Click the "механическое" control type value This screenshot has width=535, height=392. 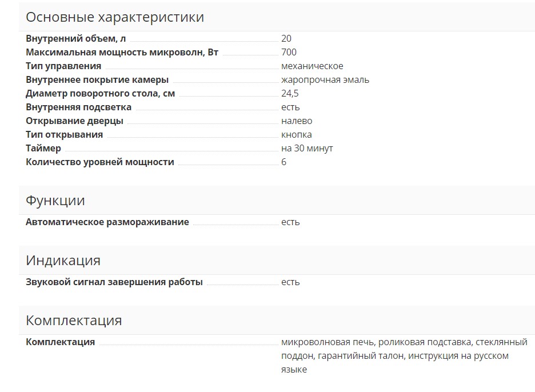click(x=312, y=66)
